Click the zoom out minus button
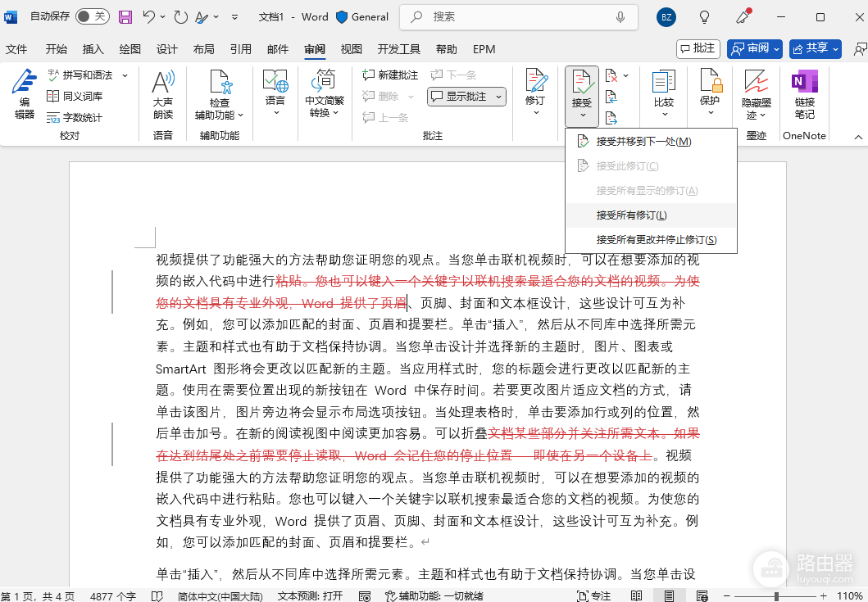The height and width of the screenshot is (602, 868). (x=727, y=596)
